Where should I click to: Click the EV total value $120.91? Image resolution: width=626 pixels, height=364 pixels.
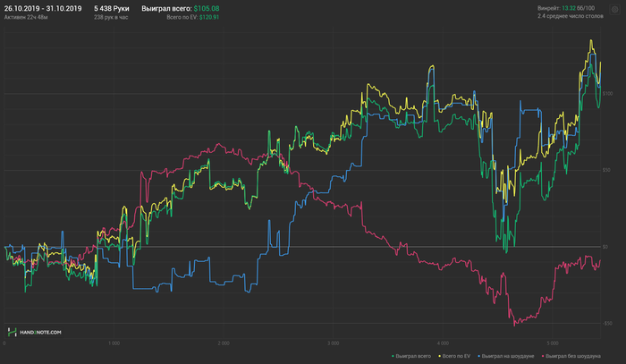pos(209,17)
